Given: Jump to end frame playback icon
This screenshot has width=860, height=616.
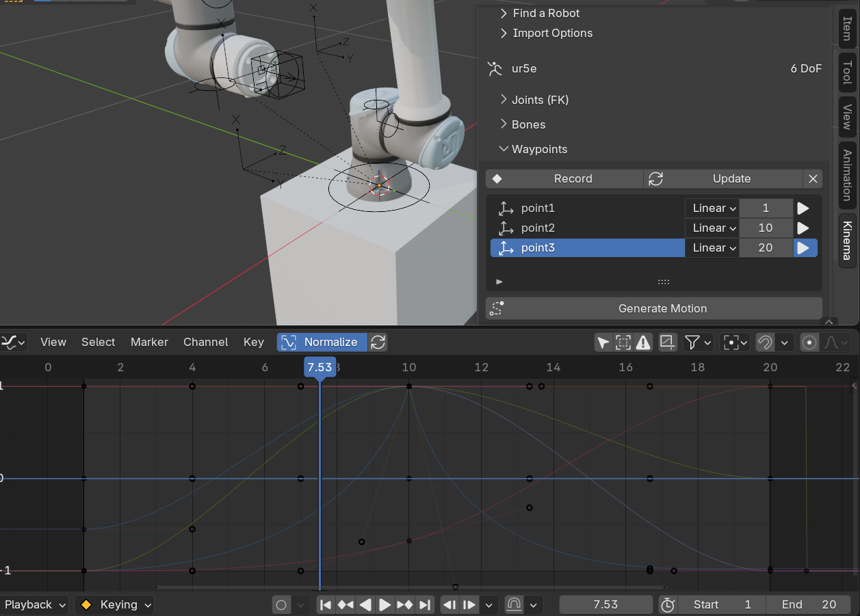Looking at the screenshot, I should click(x=425, y=604).
